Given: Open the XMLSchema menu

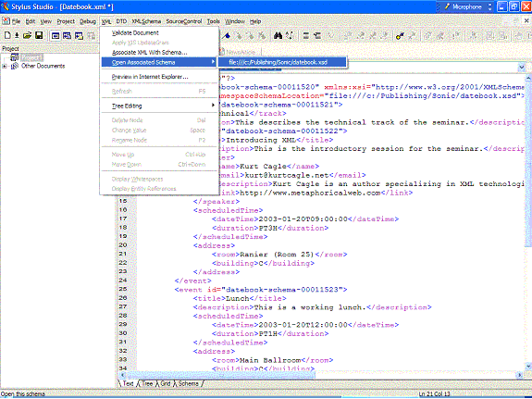Looking at the screenshot, I should coord(146,21).
